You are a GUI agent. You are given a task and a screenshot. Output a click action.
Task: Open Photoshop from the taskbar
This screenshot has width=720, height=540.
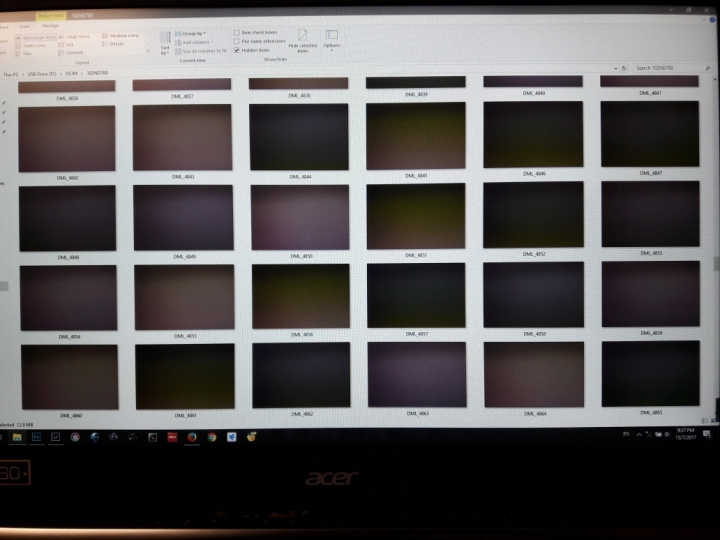[36, 437]
